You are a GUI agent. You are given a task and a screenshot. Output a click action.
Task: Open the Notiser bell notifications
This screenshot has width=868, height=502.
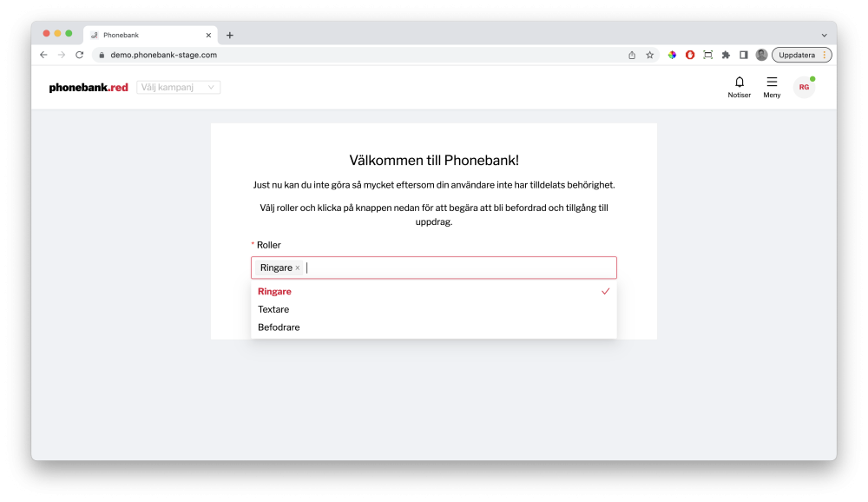click(739, 87)
